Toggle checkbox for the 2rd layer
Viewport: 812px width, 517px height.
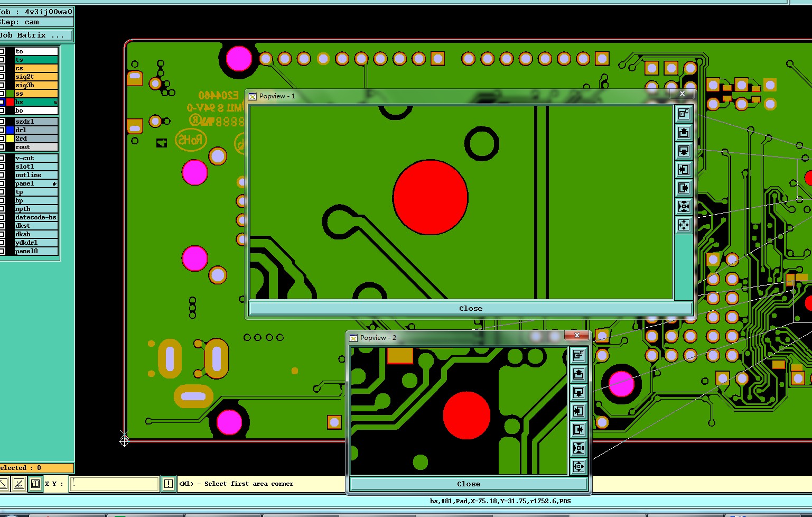click(x=2, y=139)
